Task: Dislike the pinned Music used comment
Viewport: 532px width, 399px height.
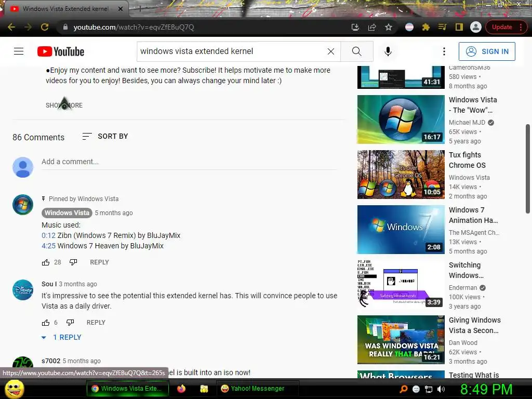Action: pyautogui.click(x=73, y=262)
